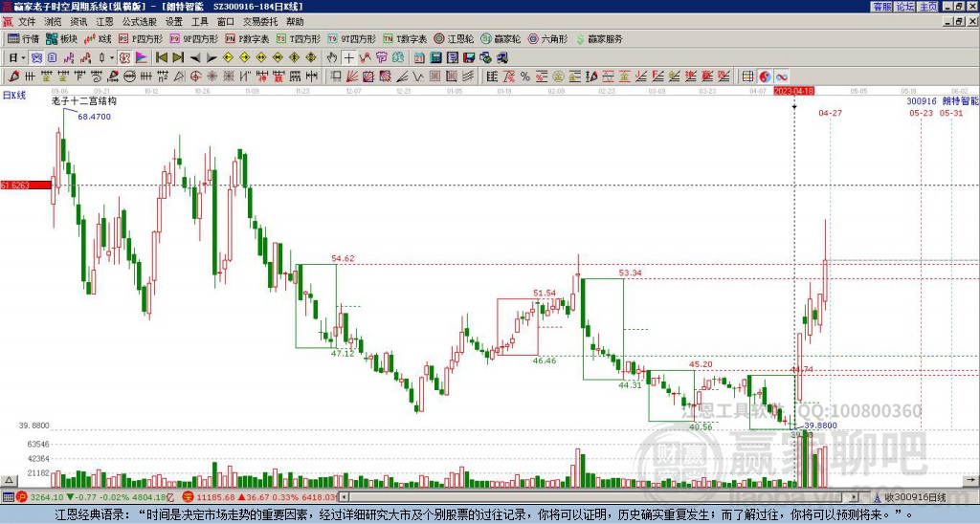Switch to K线 chart view

click(x=97, y=38)
